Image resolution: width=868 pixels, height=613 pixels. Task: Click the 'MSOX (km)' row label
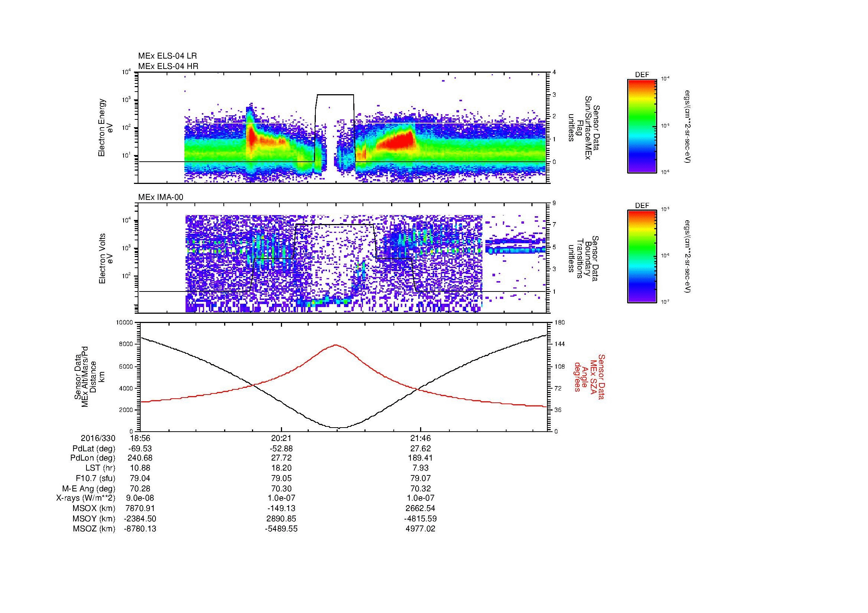point(94,508)
